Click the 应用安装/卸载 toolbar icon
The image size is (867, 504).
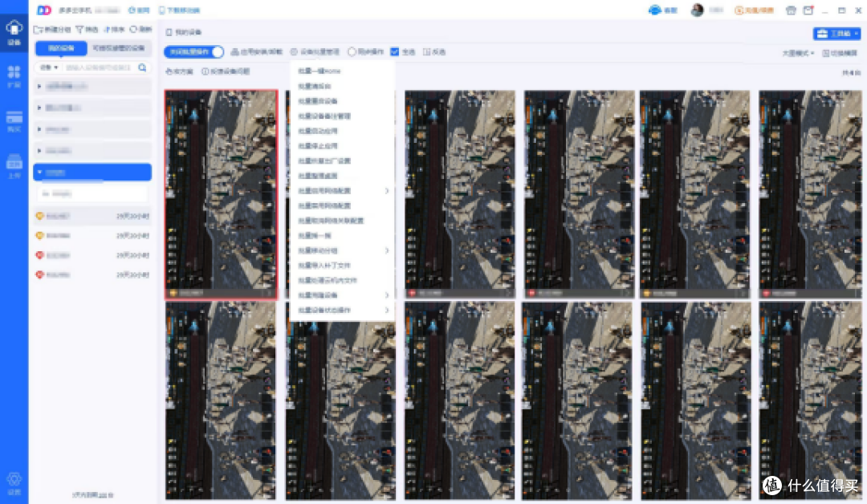[234, 52]
